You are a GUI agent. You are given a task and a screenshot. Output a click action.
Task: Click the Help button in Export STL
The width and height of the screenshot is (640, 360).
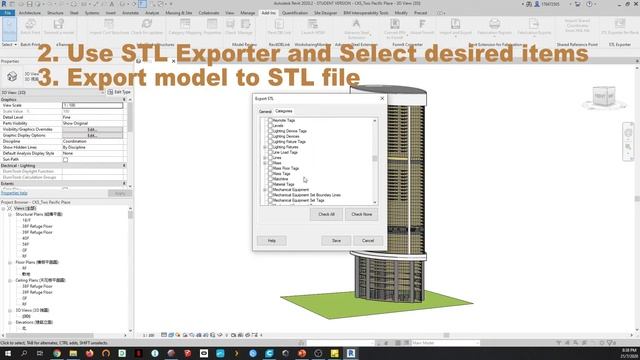(271, 241)
